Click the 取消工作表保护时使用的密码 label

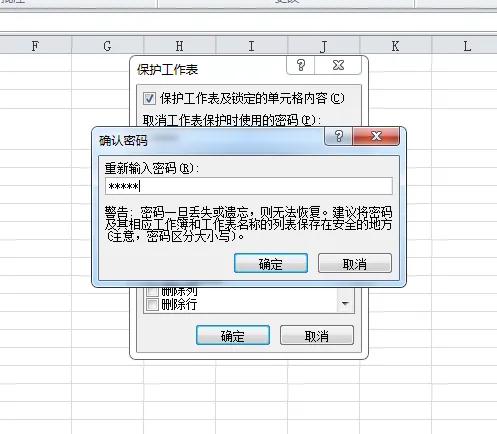coord(232,120)
